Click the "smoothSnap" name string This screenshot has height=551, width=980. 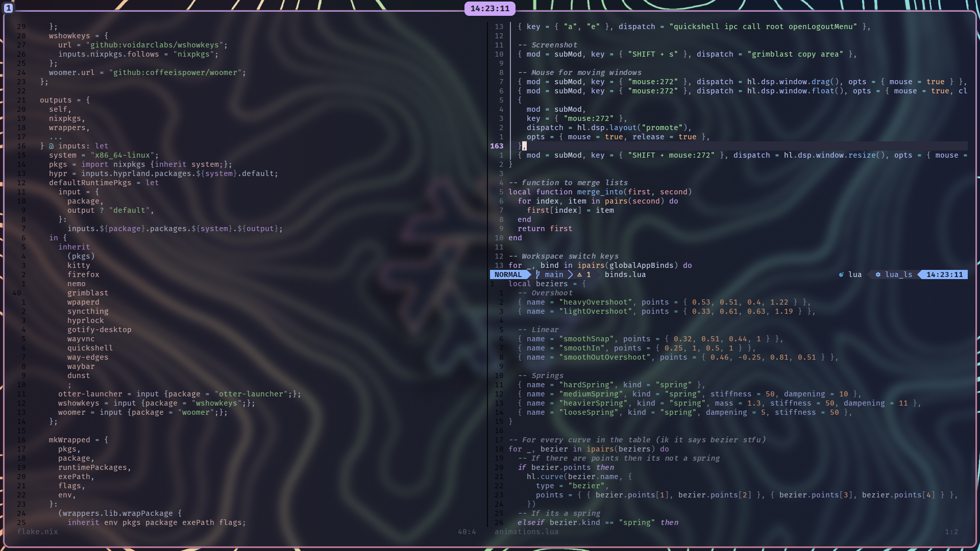586,339
